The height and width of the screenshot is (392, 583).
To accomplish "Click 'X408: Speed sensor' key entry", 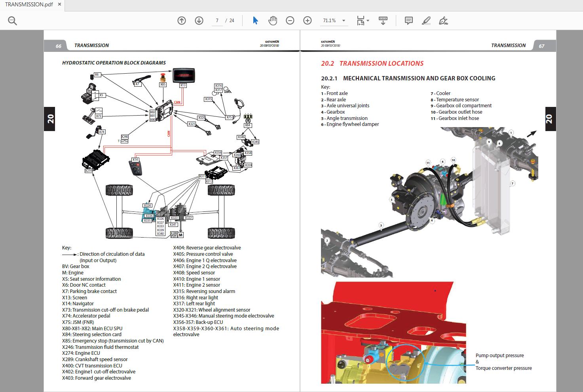I will [x=194, y=272].
